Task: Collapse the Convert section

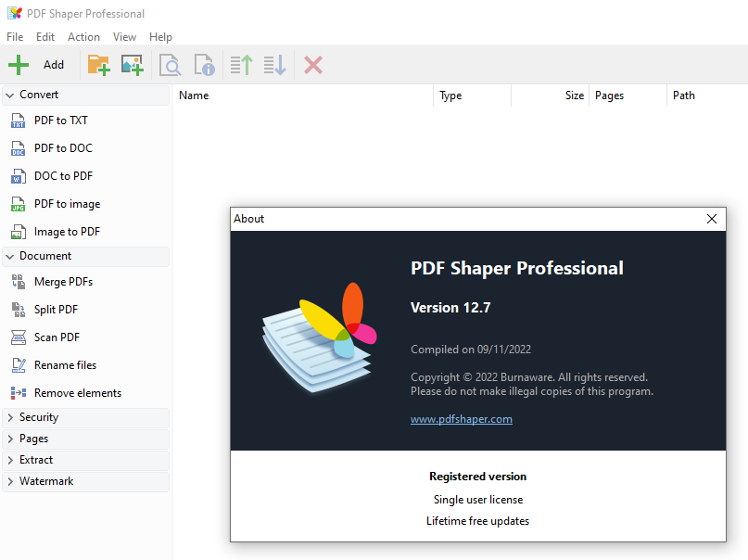Action: pyautogui.click(x=9, y=95)
